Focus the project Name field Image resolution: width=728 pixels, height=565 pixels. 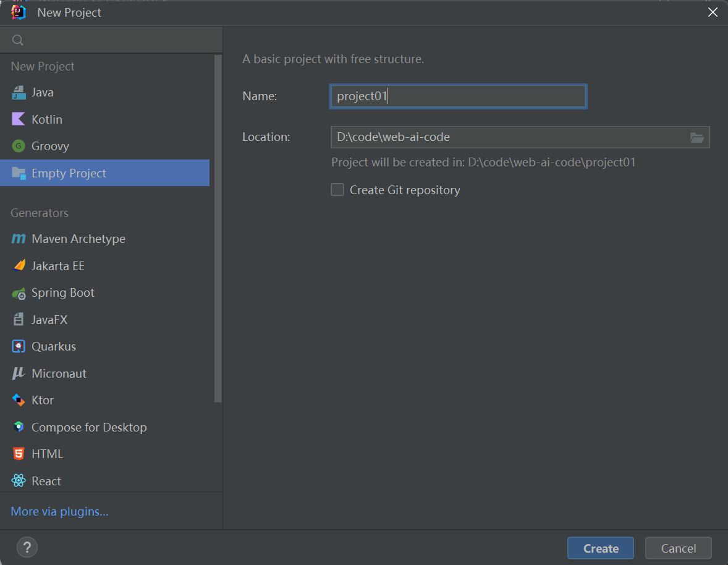coord(459,96)
